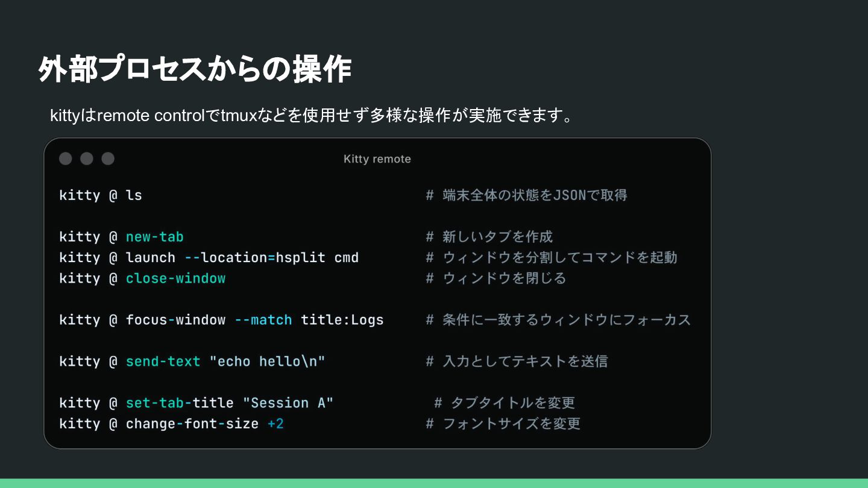
Task: Click the 'launch --location=hsplit cmd' command
Action: tap(242, 258)
